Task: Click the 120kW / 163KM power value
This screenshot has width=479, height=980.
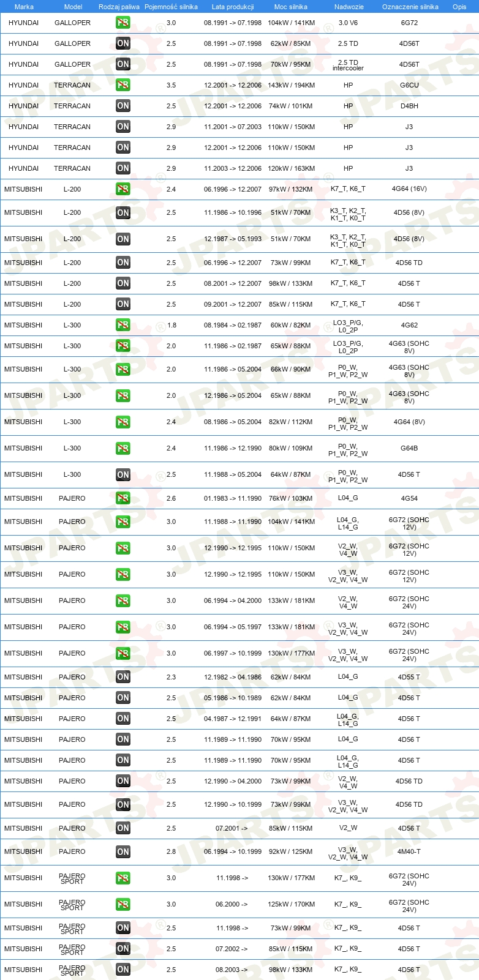Action: pyautogui.click(x=291, y=168)
